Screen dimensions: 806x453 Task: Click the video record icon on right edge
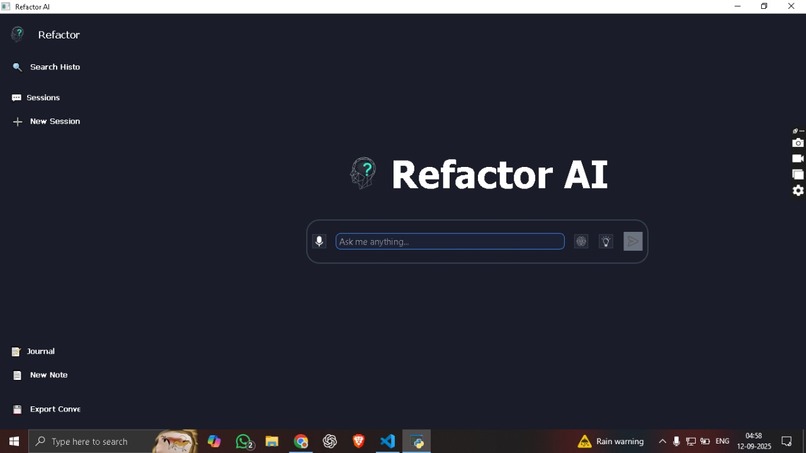point(798,158)
